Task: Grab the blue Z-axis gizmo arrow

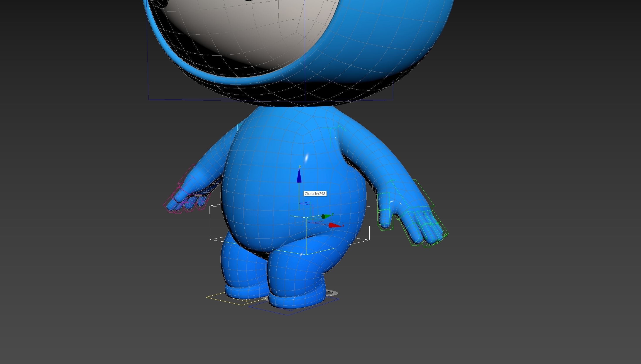Action: pyautogui.click(x=299, y=175)
